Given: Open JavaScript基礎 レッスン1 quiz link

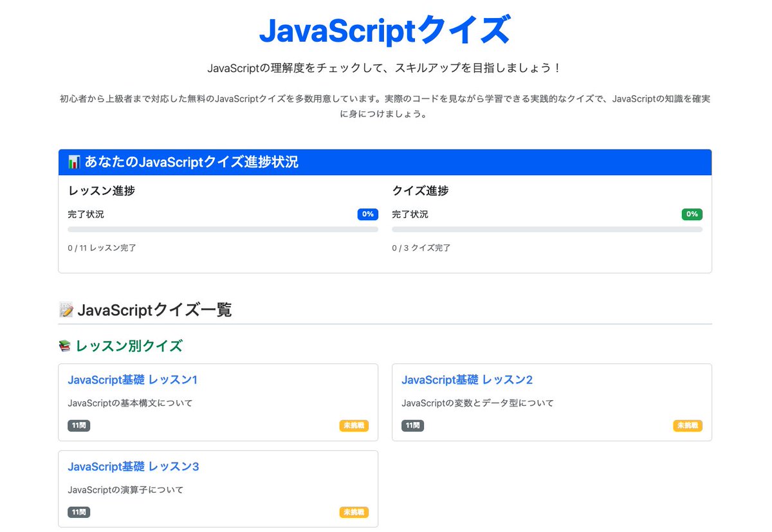Looking at the screenshot, I should [x=133, y=380].
